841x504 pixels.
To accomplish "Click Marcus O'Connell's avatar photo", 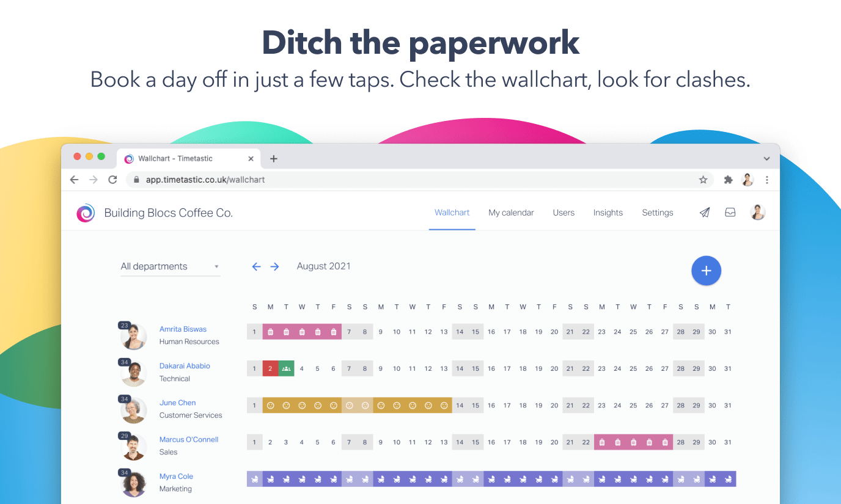I will [134, 447].
